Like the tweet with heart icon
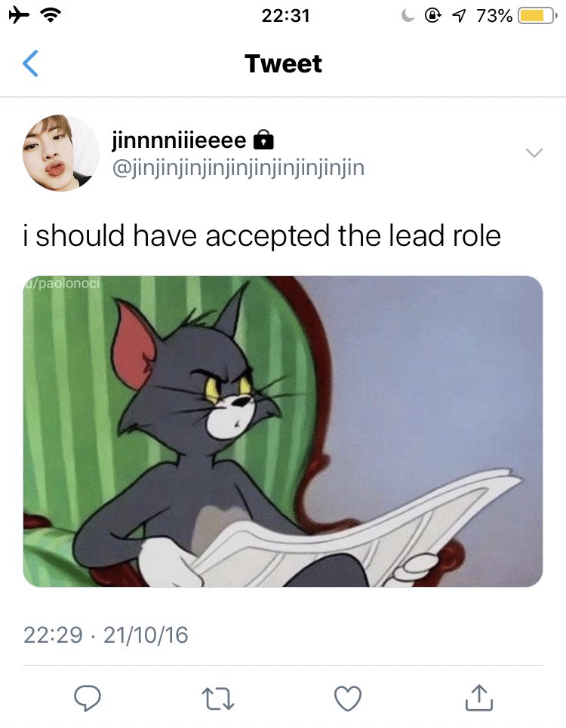The image size is (566, 728). pyautogui.click(x=348, y=699)
